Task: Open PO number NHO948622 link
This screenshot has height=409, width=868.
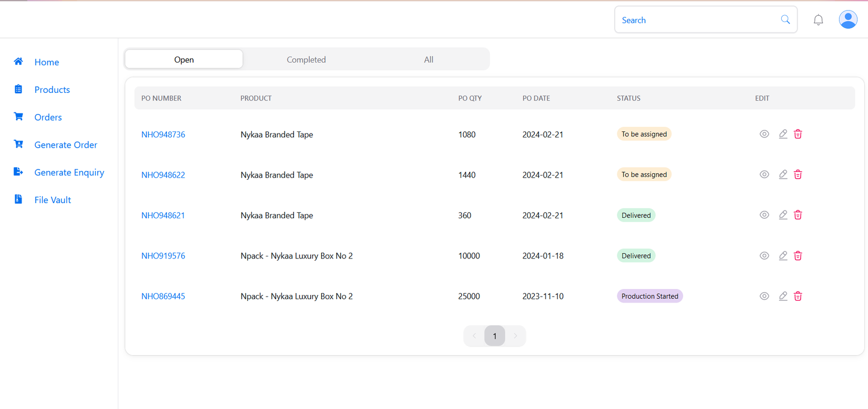Action: [x=163, y=175]
